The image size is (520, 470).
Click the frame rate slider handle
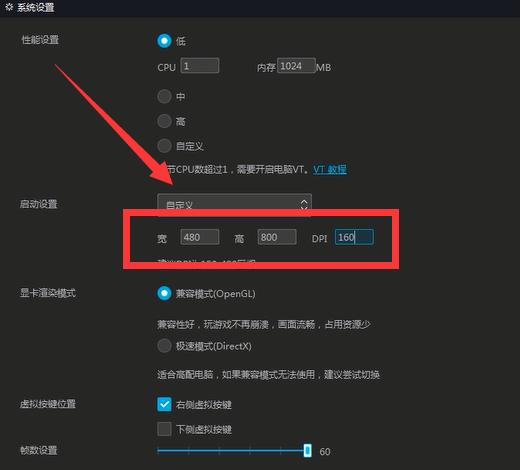pos(308,451)
